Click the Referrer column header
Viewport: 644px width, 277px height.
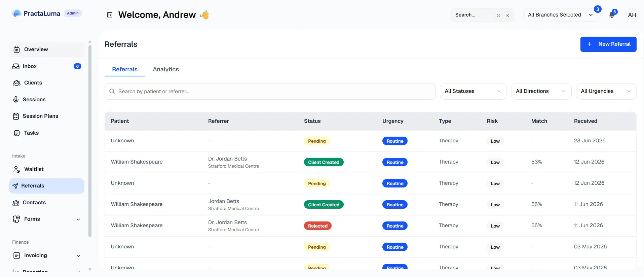(x=218, y=121)
